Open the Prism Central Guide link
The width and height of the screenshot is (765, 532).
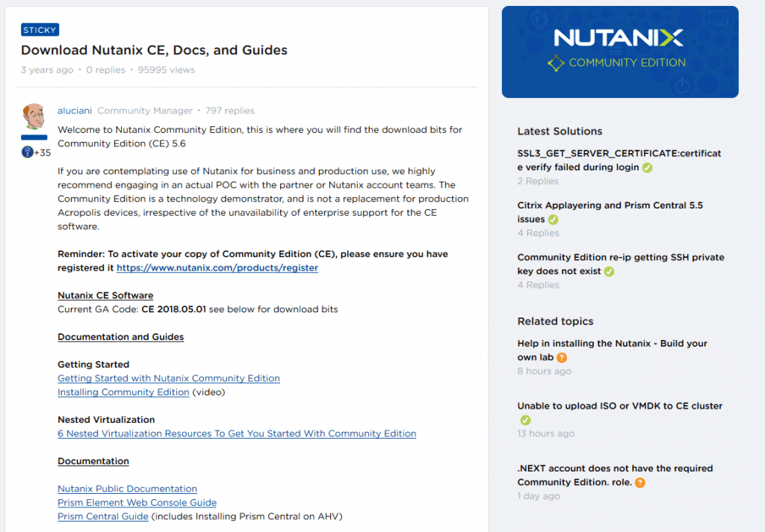point(103,516)
